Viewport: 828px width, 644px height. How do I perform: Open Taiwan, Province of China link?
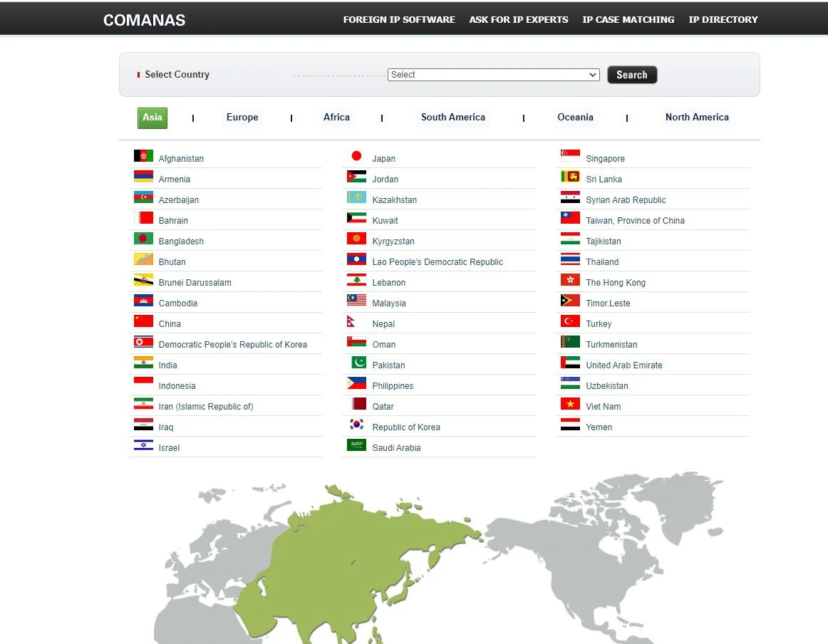click(636, 221)
